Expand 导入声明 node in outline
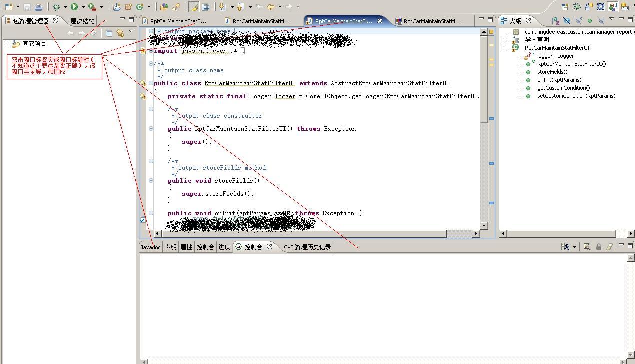Screen dimensions: 635x364 click(505, 40)
